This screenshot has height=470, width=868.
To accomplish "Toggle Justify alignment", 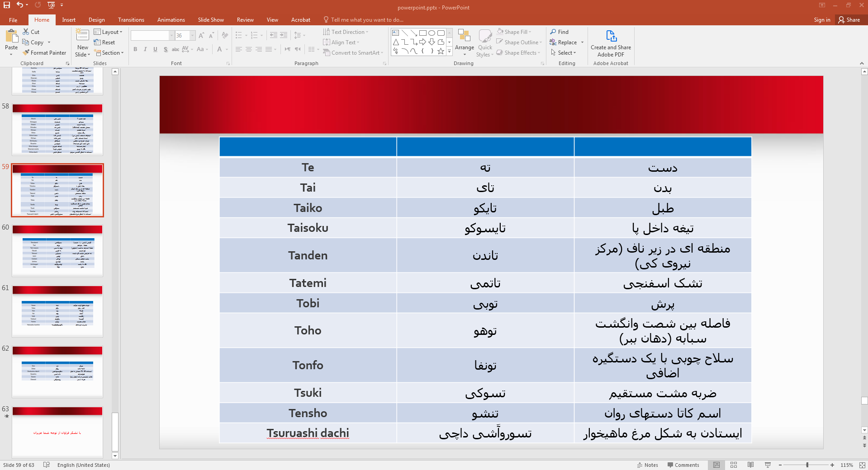I will [269, 49].
